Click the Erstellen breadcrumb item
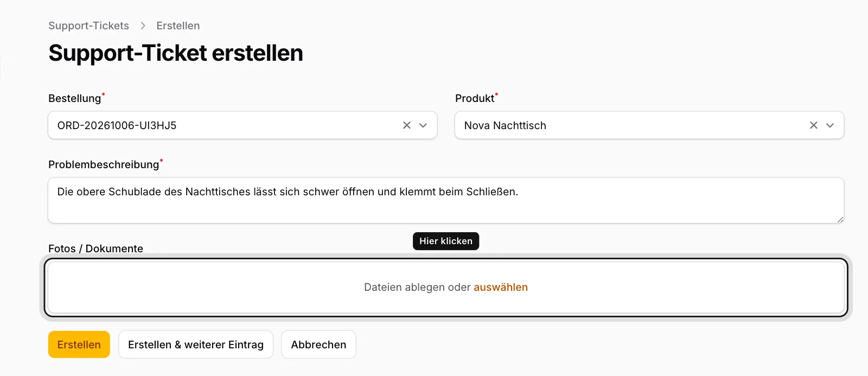Image resolution: width=868 pixels, height=376 pixels. point(178,26)
